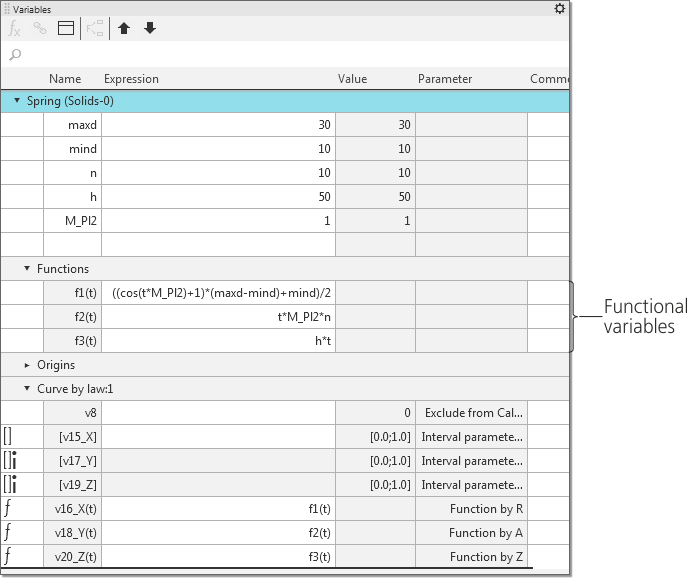Click the move up arrow icon
The image size is (687, 578).
pos(124,29)
